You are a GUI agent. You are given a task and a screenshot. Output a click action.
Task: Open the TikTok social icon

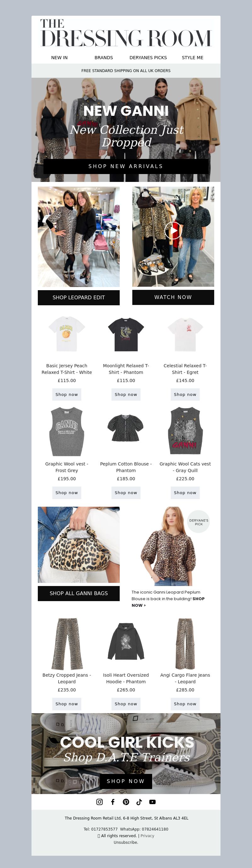(x=139, y=802)
